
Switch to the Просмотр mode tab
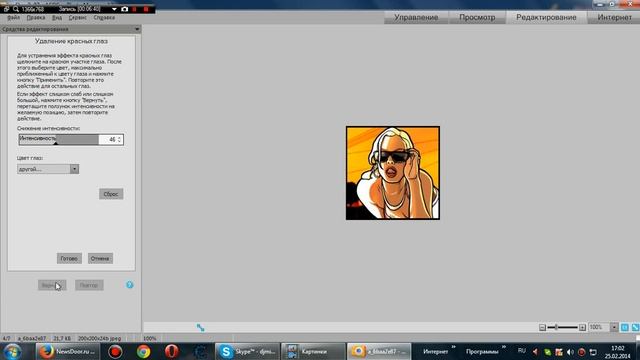(477, 18)
